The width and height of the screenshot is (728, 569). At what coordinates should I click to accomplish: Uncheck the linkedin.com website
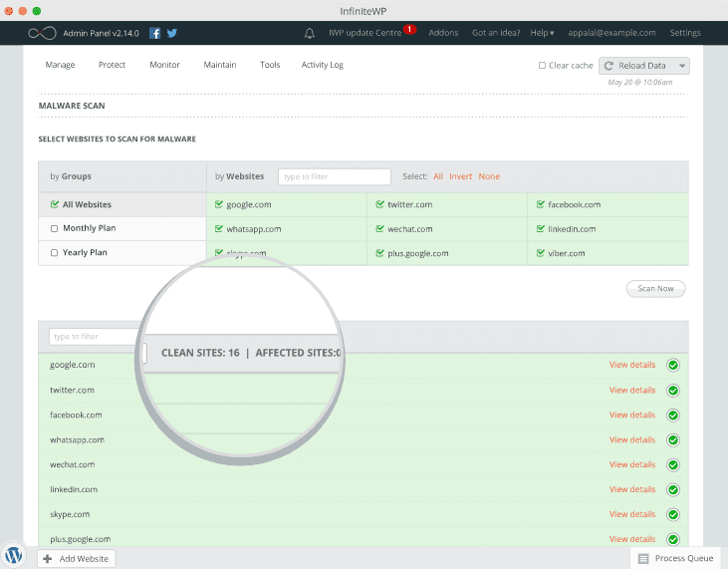click(540, 229)
